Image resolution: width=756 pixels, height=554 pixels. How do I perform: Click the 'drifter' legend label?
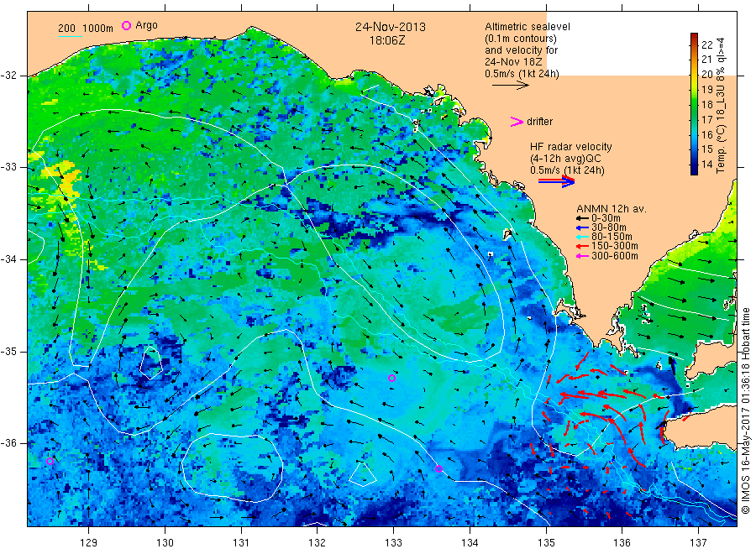[x=539, y=122]
